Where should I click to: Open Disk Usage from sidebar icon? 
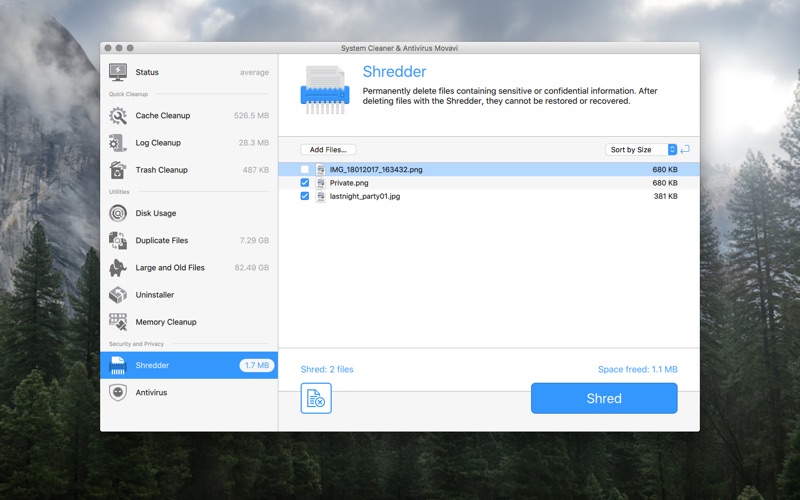tap(118, 213)
